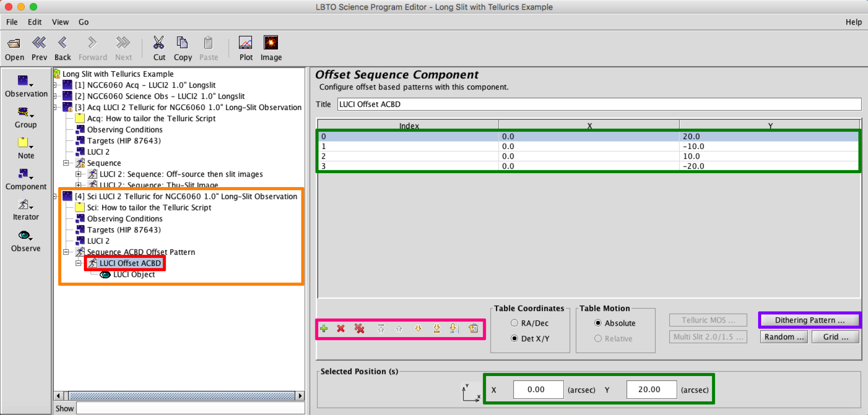The image size is (868, 415).
Task: Import offsets from file icon
Action: click(x=454, y=329)
